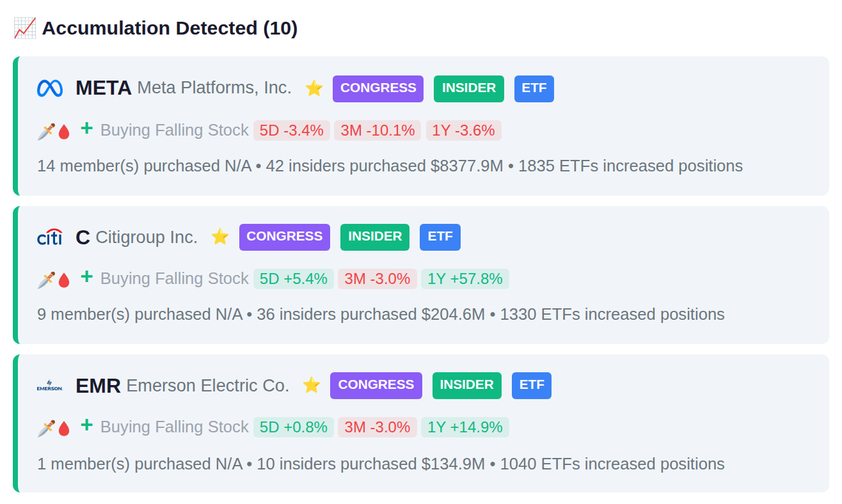Click the ETF badge on EMR
This screenshot has width=842, height=504.
[x=532, y=386]
